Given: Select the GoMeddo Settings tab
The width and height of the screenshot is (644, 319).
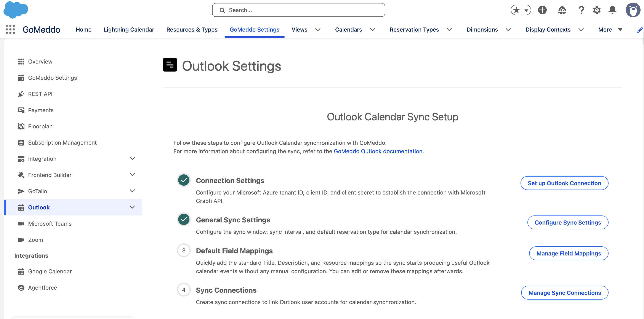Looking at the screenshot, I should 254,30.
